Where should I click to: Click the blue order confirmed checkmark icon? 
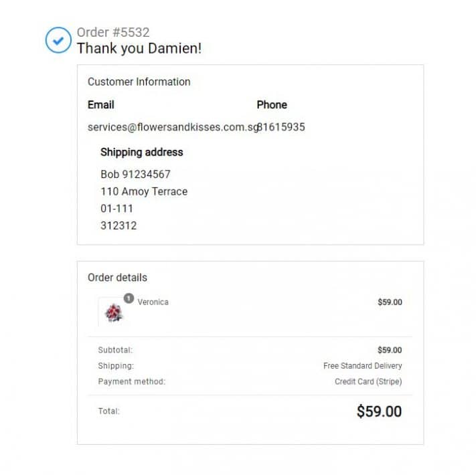tap(58, 40)
